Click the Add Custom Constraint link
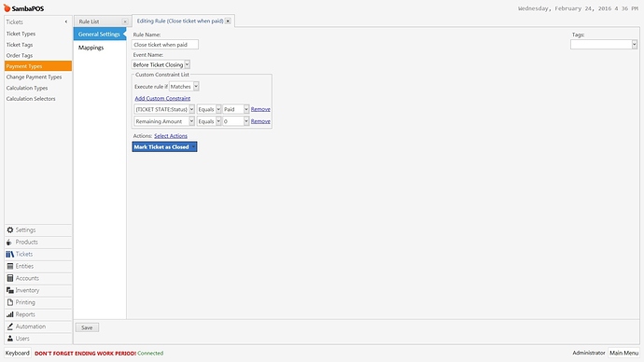 coord(162,99)
